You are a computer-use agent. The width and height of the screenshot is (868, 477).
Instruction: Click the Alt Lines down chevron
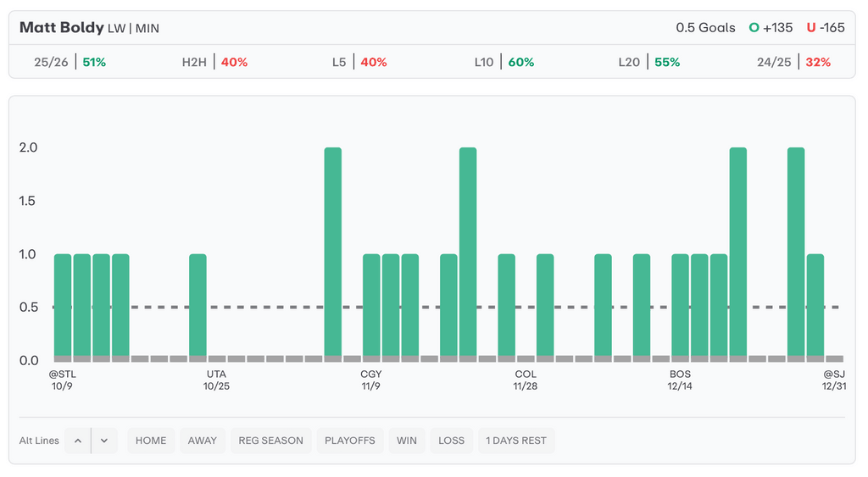click(104, 441)
